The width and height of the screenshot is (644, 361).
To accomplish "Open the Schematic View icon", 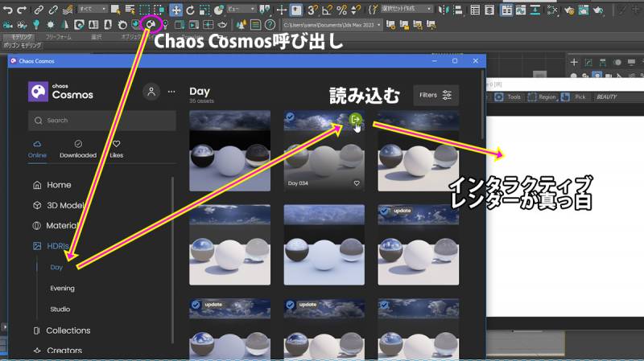I will click(535, 10).
